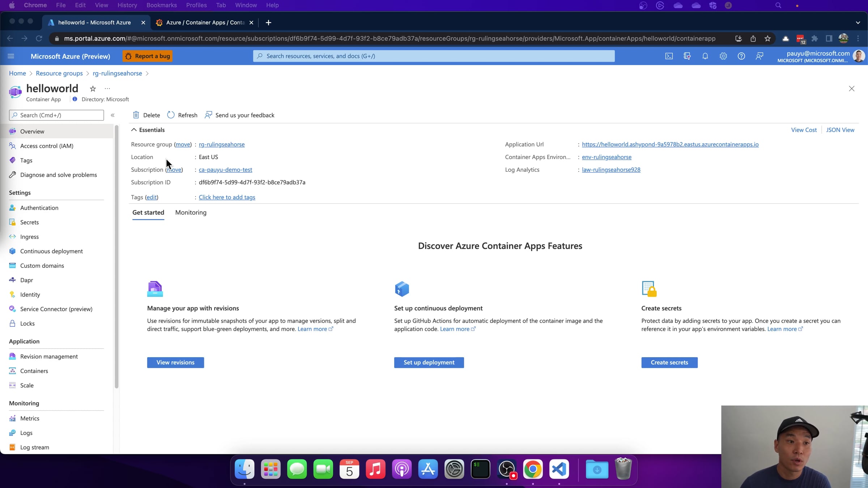Open Tags in the sidebar
This screenshot has width=868, height=488.
pos(26,160)
